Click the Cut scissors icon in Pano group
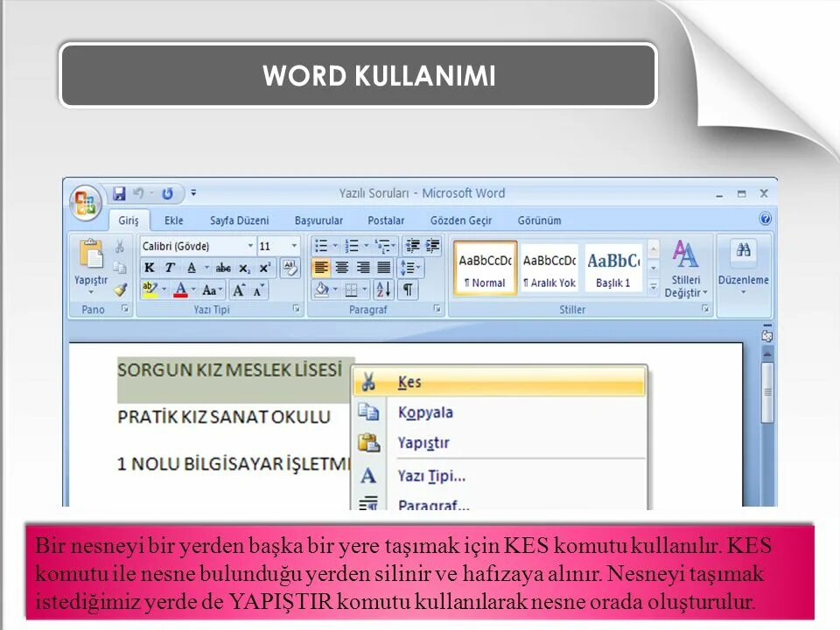 pyautogui.click(x=120, y=246)
